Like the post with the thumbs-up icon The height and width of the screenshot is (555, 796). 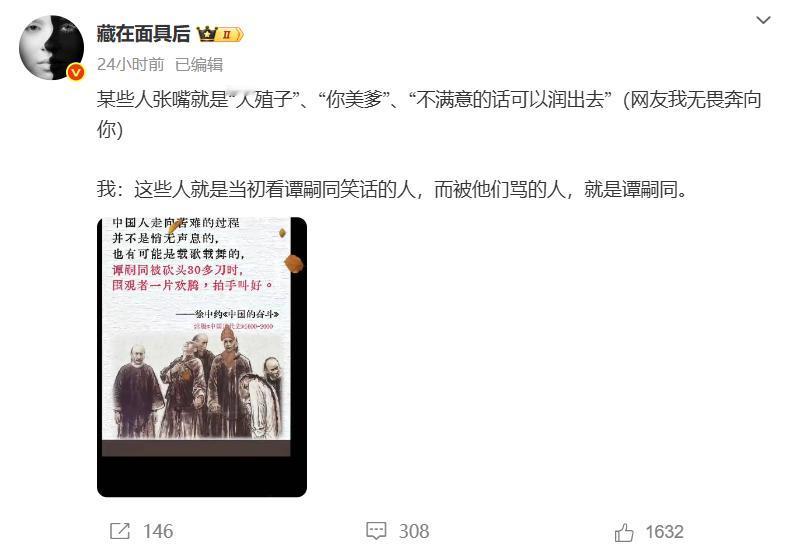click(x=624, y=532)
